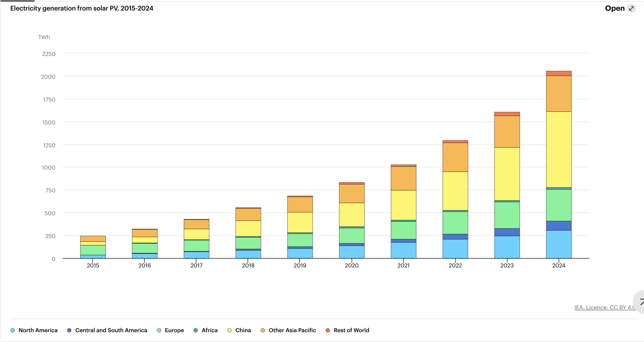Screen dimensions: 644x342
Task: Click the Rest of World red legend dot
Action: coord(328,330)
